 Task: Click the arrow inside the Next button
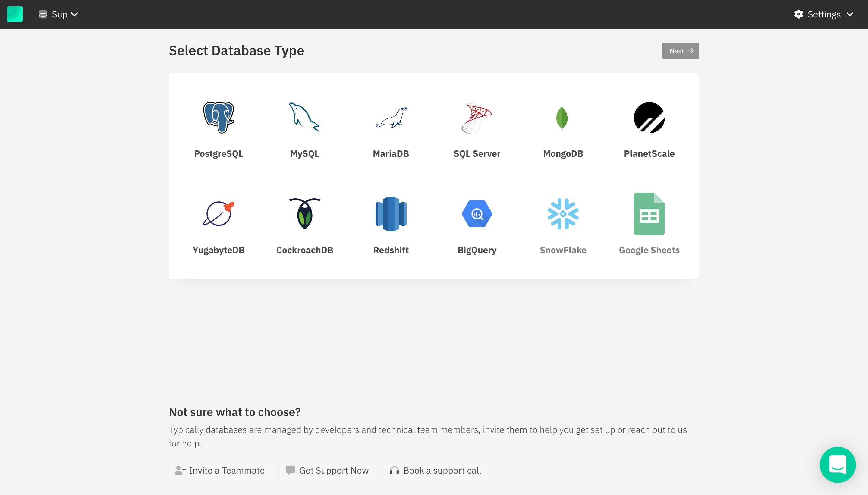[690, 51]
